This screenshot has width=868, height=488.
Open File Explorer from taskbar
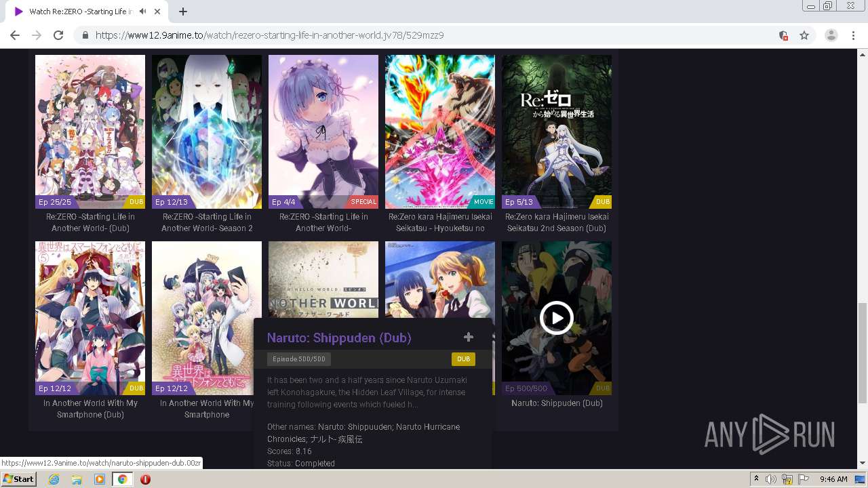pos(77,479)
